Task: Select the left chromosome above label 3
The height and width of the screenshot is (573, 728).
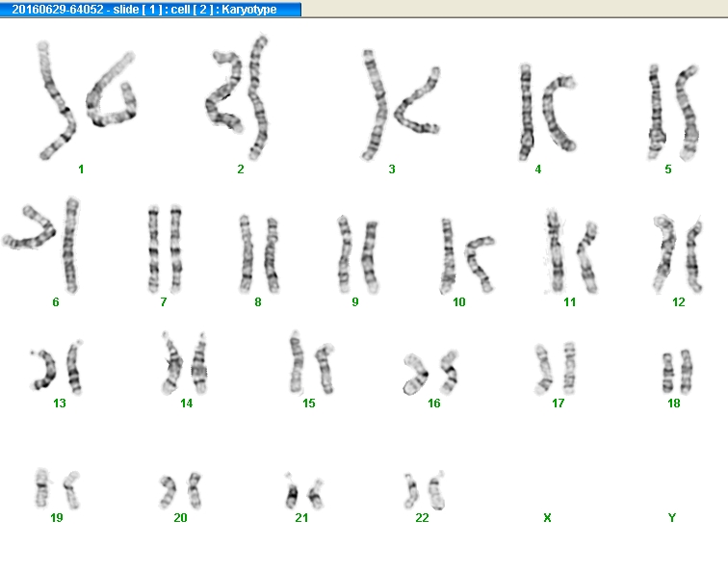Action: tap(375, 105)
